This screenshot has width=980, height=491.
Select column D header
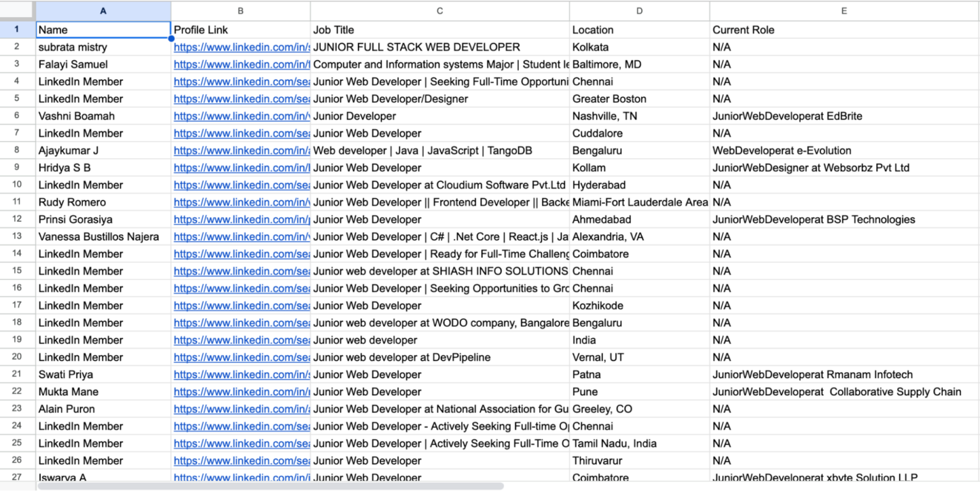(640, 11)
